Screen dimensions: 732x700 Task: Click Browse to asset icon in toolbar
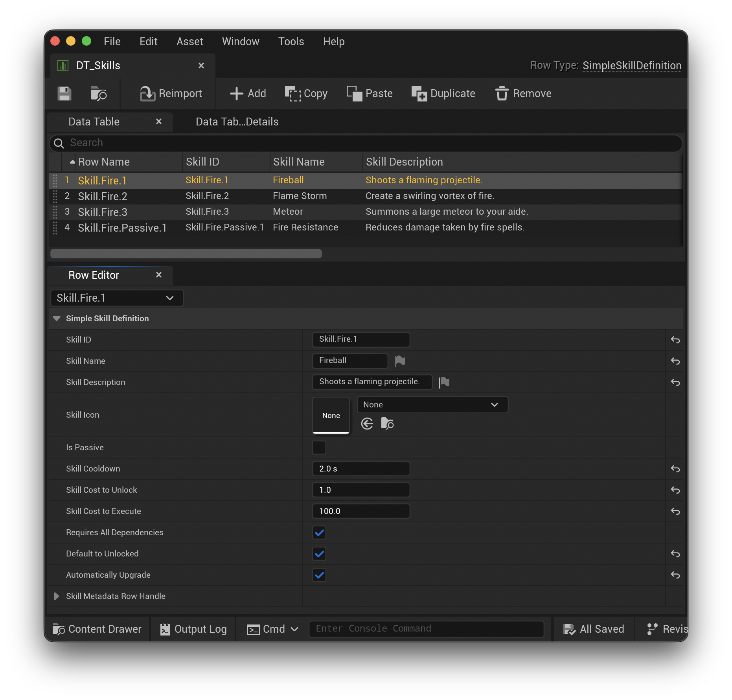pyautogui.click(x=98, y=94)
